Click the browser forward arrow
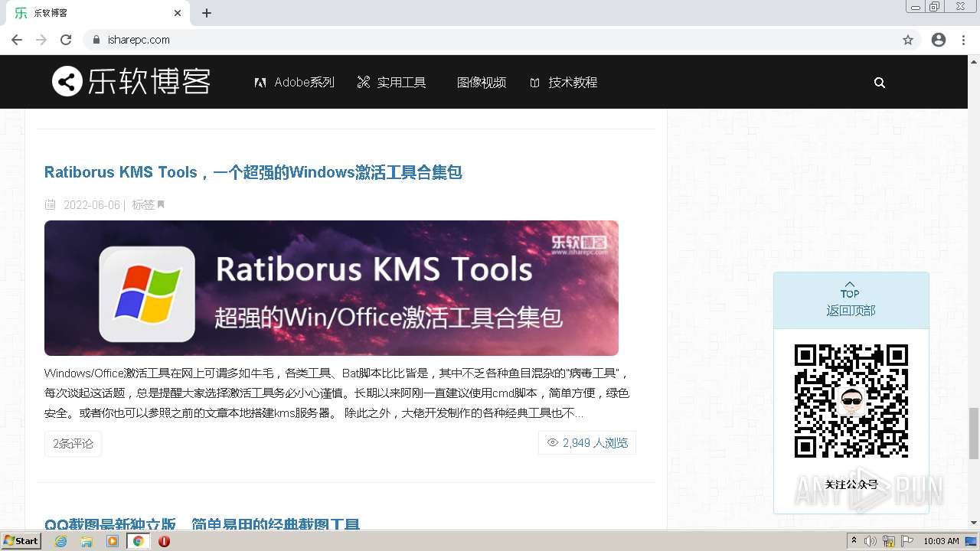Image resolution: width=980 pixels, height=551 pixels. click(41, 40)
